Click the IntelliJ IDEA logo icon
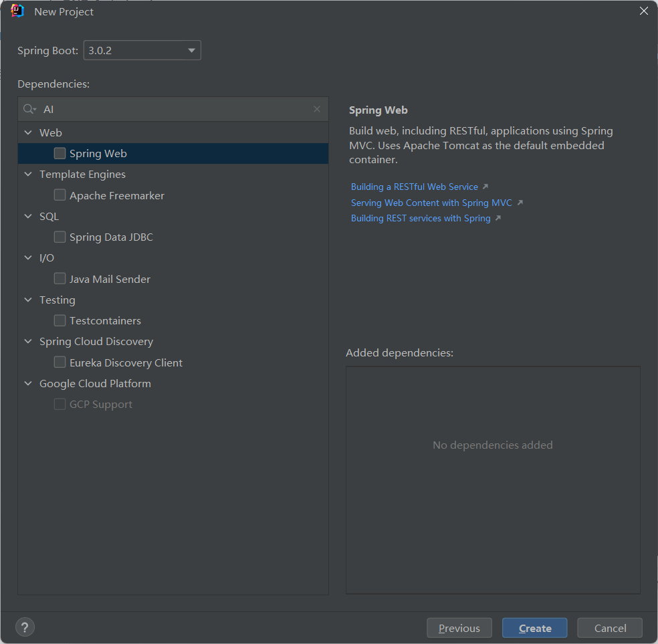Viewport: 658px width, 644px height. tap(17, 11)
